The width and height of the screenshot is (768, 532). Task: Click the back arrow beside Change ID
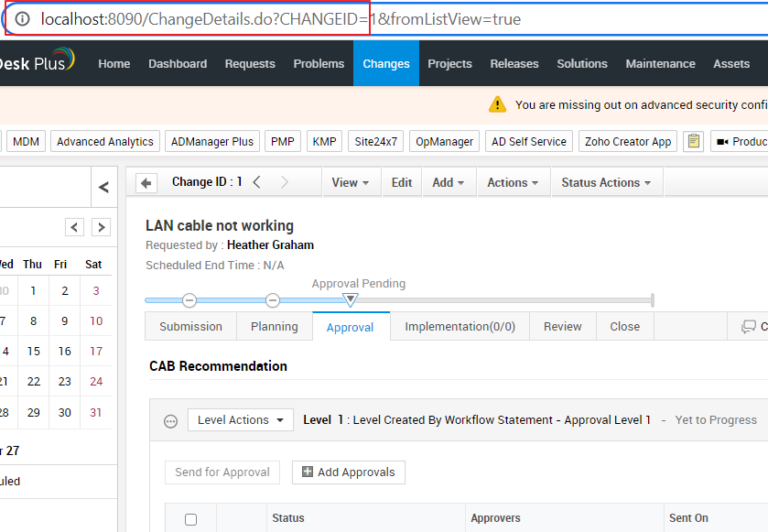coord(146,183)
